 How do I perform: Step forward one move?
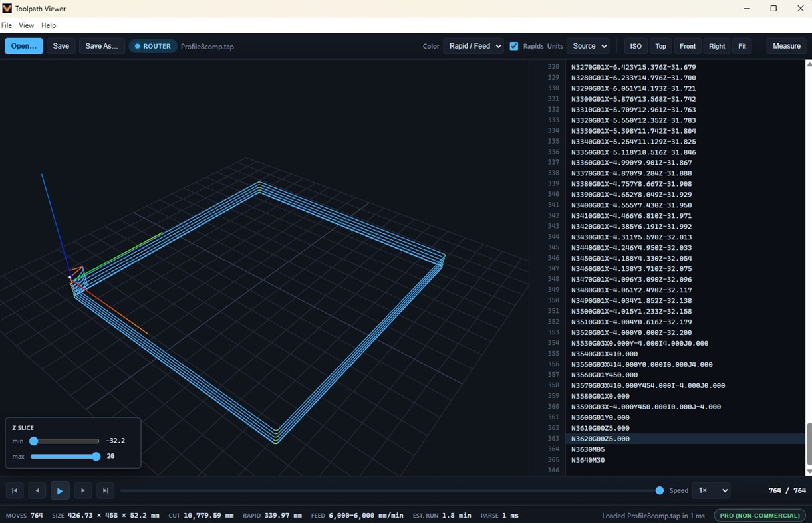pos(82,491)
